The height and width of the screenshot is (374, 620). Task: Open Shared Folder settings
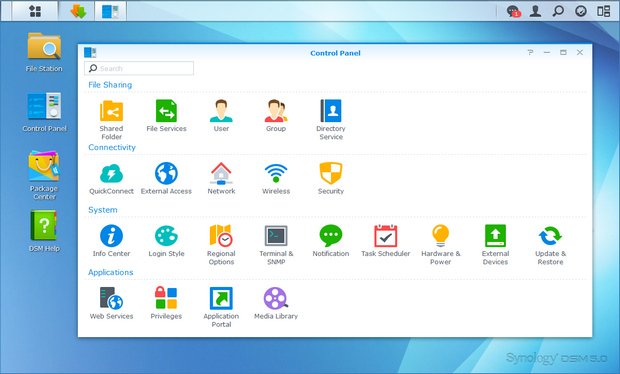(x=111, y=119)
